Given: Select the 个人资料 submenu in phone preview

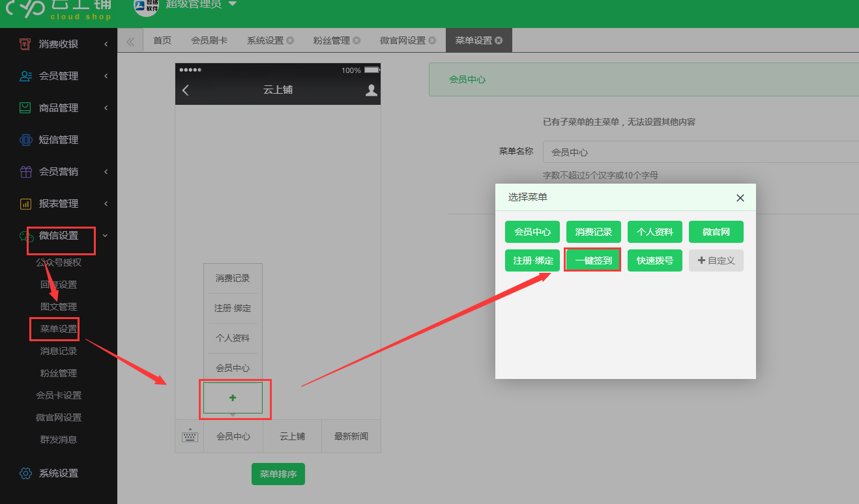Looking at the screenshot, I should (233, 338).
